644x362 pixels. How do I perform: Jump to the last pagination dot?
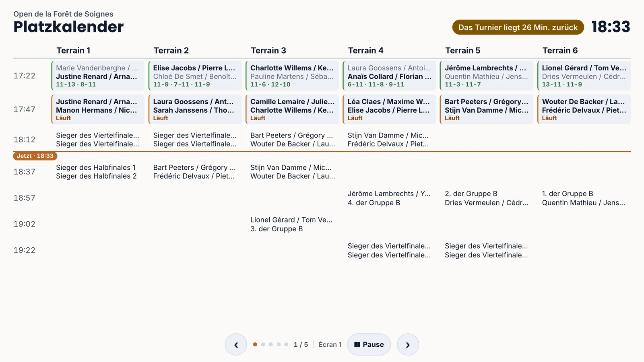pyautogui.click(x=286, y=344)
